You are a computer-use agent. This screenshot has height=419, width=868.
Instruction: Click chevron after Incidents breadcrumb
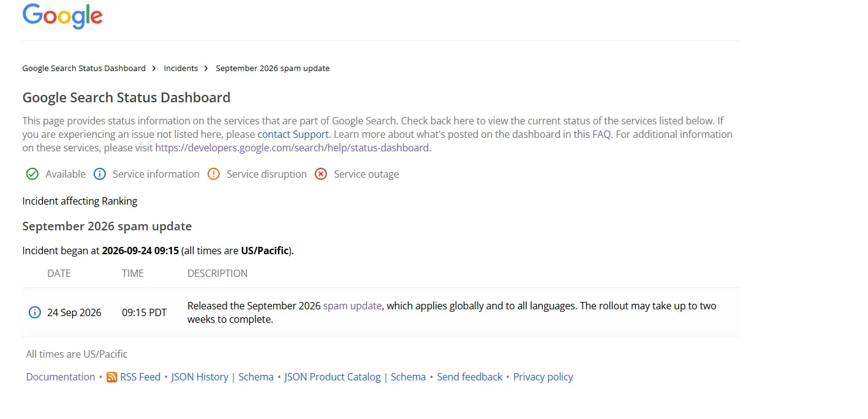click(x=206, y=69)
